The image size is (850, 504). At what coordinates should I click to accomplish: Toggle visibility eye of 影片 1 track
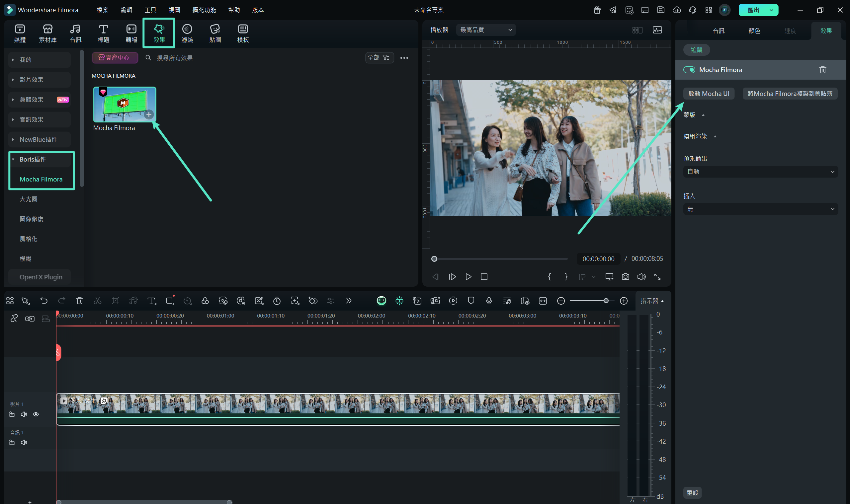[36, 414]
